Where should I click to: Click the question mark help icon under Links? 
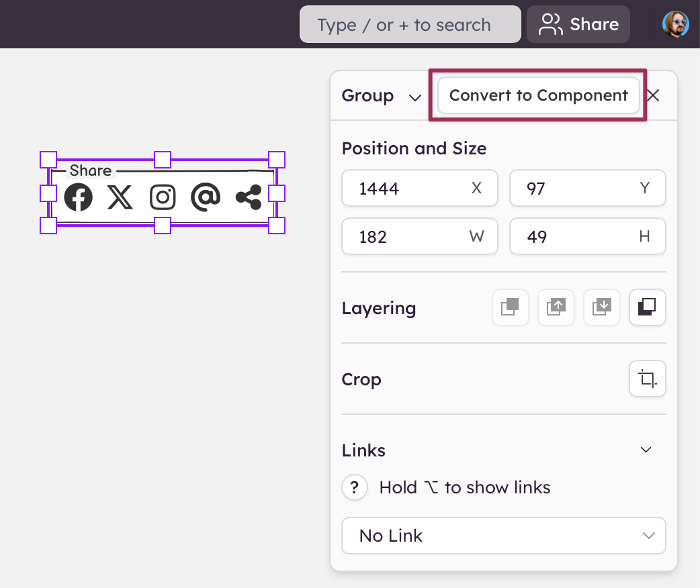(x=355, y=487)
